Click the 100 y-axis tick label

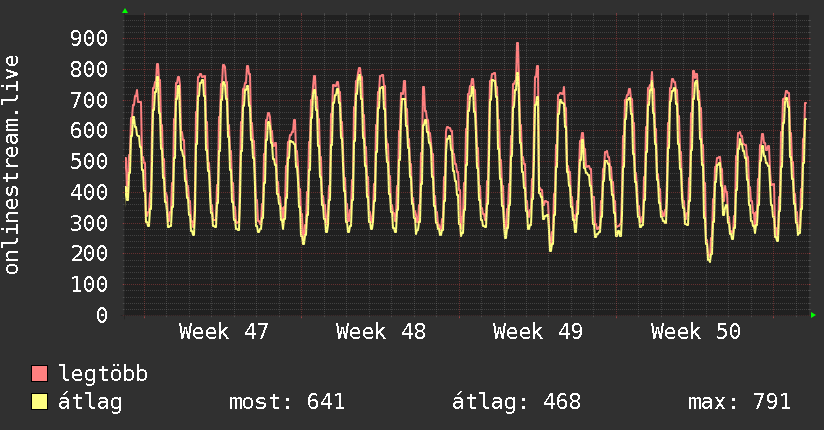point(89,284)
